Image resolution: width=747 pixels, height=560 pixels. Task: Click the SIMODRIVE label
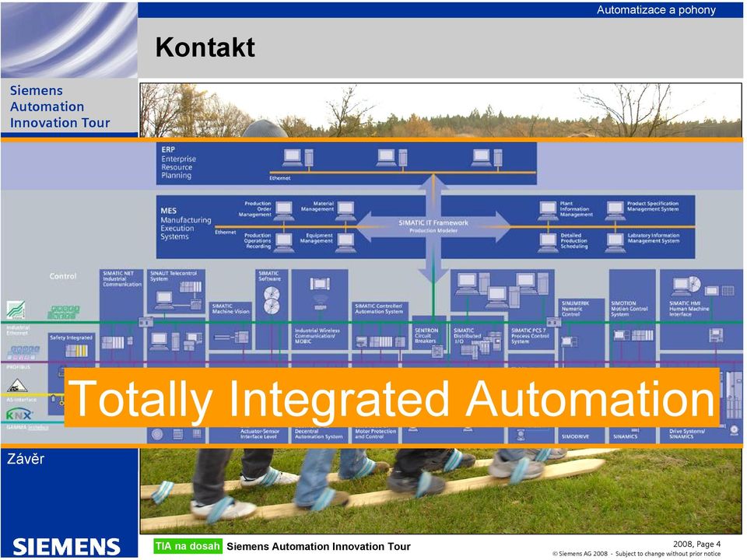(575, 436)
